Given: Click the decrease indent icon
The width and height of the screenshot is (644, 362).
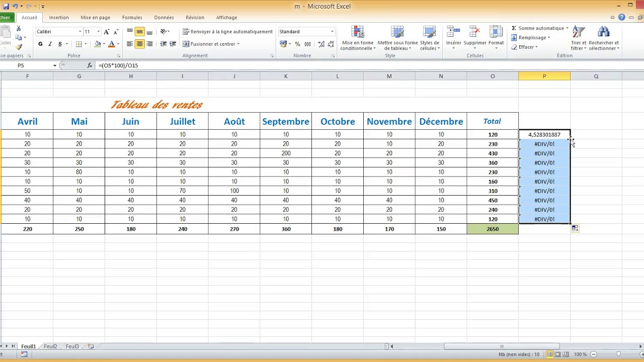Looking at the screenshot, I should [x=163, y=44].
